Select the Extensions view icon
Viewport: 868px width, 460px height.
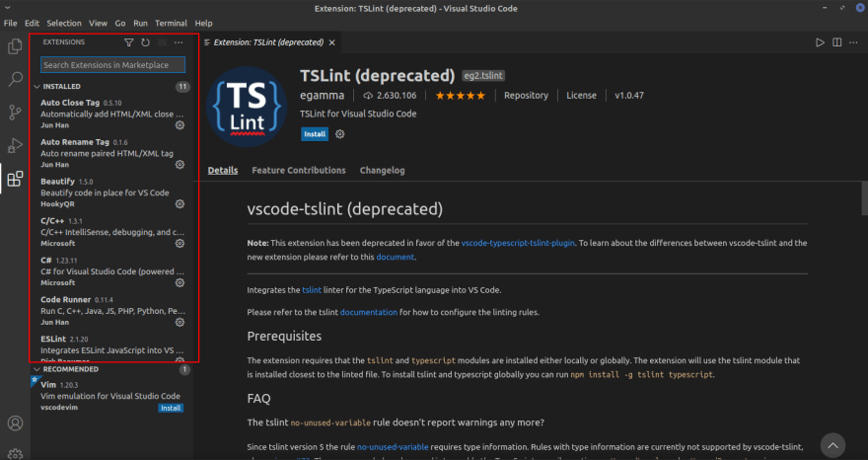(x=15, y=179)
